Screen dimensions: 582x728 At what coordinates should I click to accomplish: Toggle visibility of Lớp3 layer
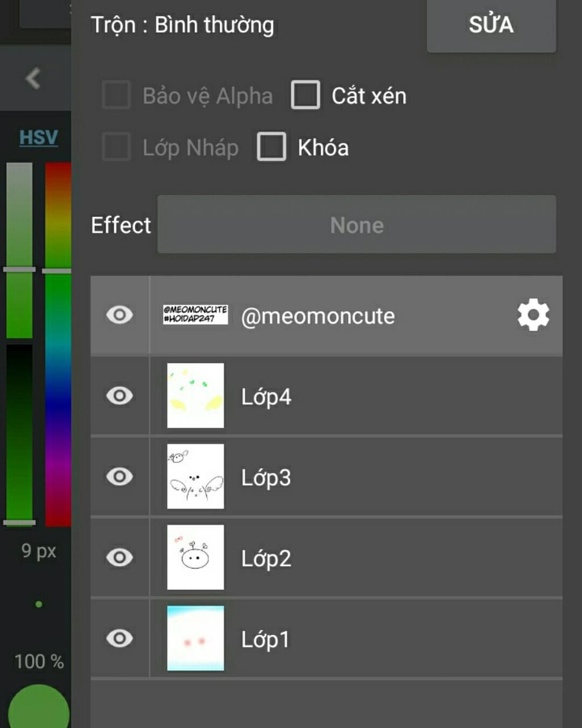(x=119, y=476)
